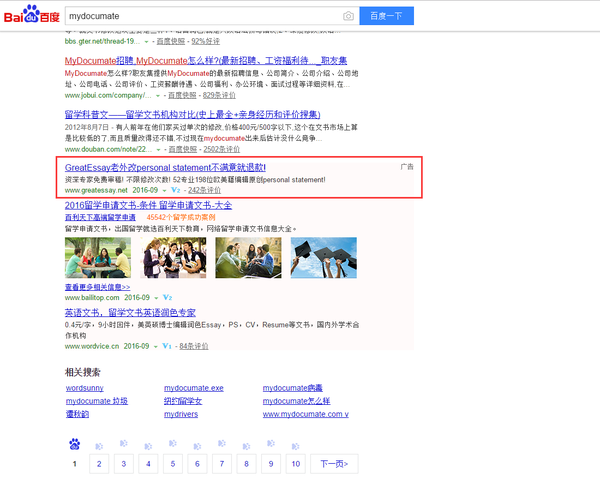This screenshot has width=600, height=491.
Task: Open 留学科普文 result title link
Action: coord(192,114)
